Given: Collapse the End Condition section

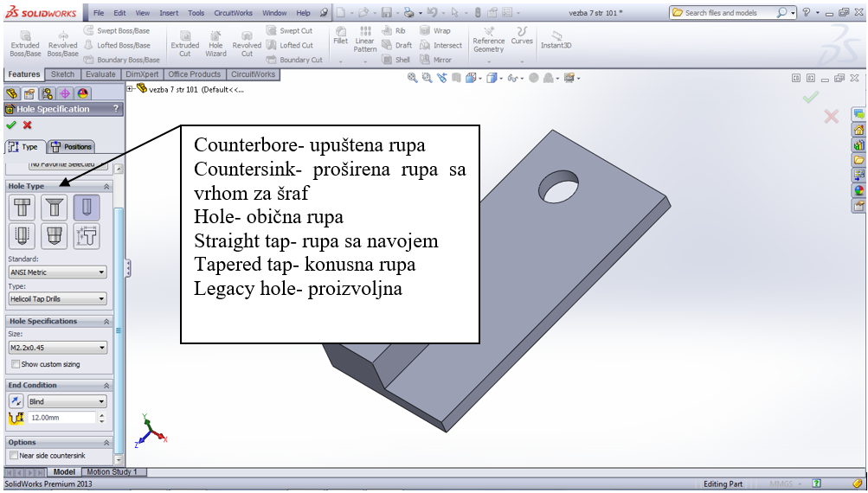Looking at the screenshot, I should click(x=106, y=386).
